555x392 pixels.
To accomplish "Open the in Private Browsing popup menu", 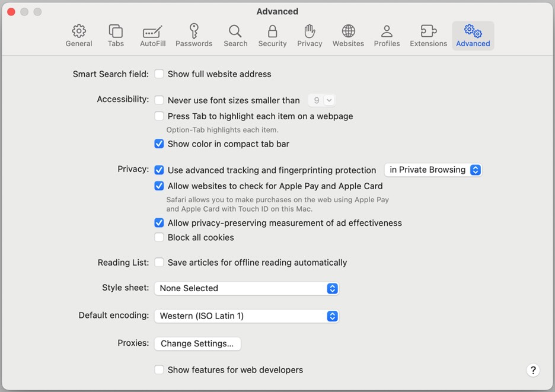I will tap(433, 170).
